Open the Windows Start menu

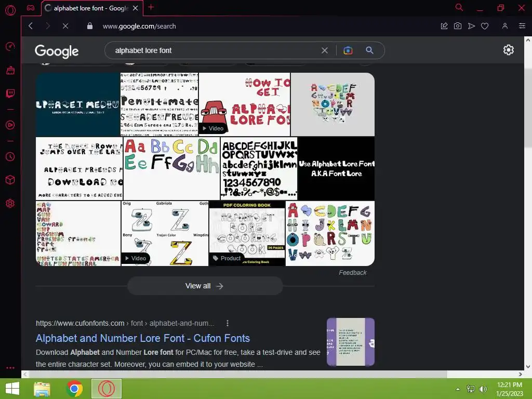tap(12, 389)
